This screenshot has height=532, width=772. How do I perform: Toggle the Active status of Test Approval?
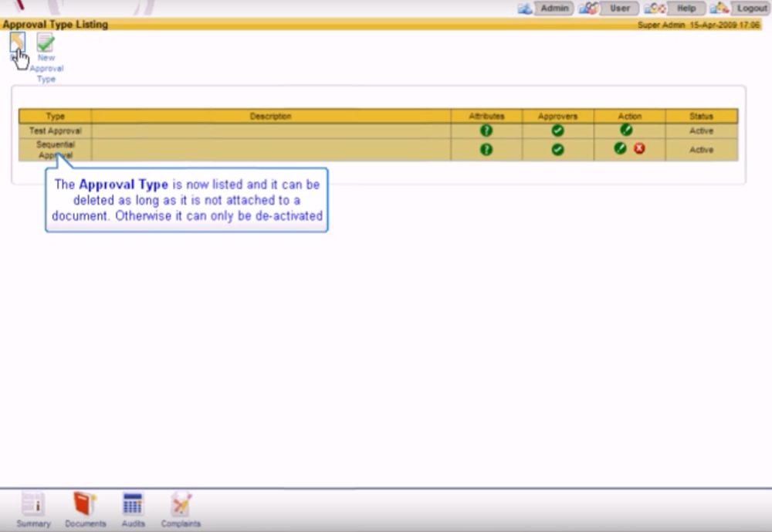pos(701,130)
